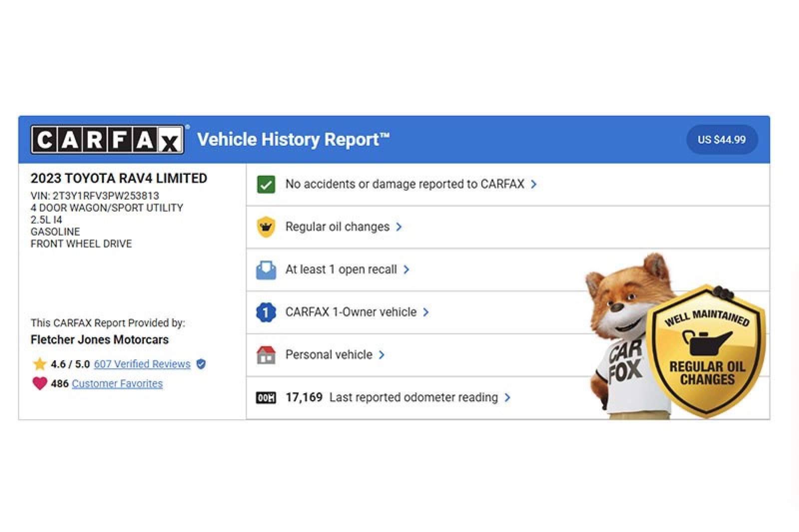This screenshot has width=799, height=532.
Task: Click the personal vehicle house icon
Action: [x=266, y=355]
